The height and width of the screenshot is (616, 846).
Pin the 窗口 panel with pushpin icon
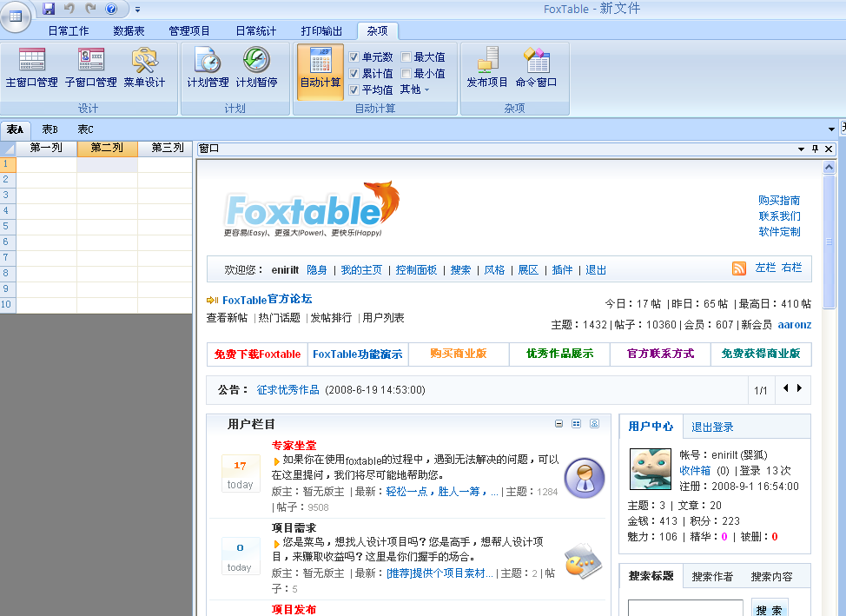tap(816, 149)
